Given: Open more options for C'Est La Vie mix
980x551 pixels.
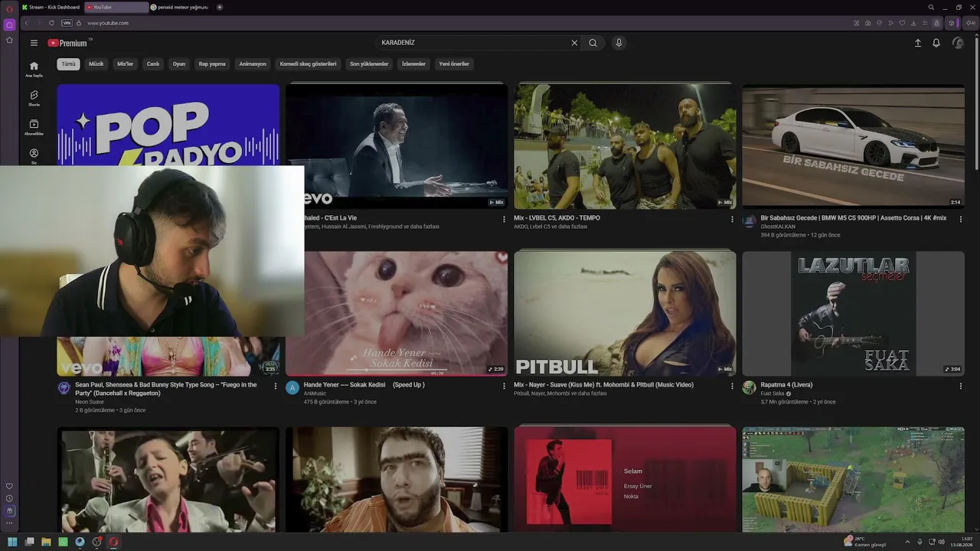Looking at the screenshot, I should click(x=504, y=219).
